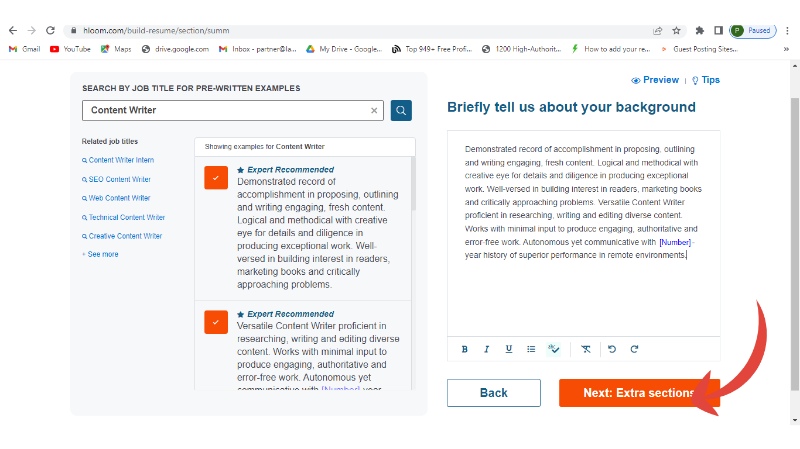Viewport: 800px width, 449px height.
Task: Select the SEO Content Writer job title
Action: 119,179
